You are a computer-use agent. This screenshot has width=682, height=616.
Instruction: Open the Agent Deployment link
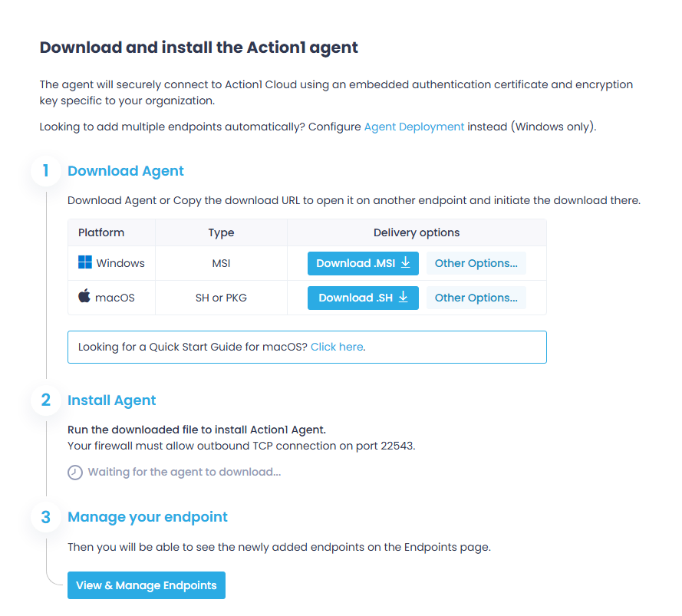413,127
